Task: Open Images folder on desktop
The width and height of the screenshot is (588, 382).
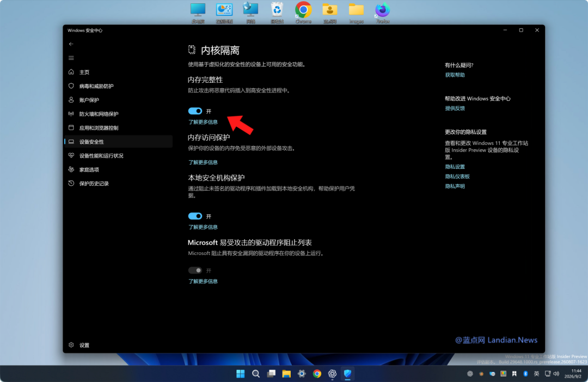Action: tap(356, 13)
